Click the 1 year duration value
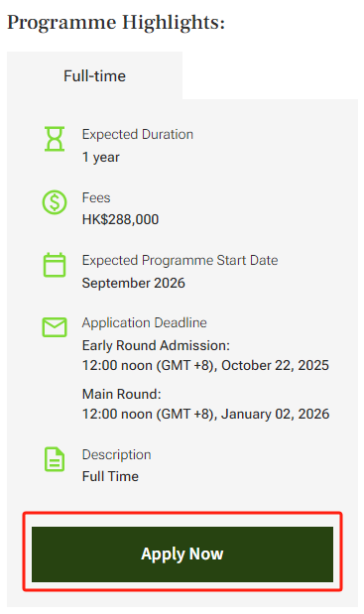Image resolution: width=364 pixels, height=614 pixels. pos(100,157)
